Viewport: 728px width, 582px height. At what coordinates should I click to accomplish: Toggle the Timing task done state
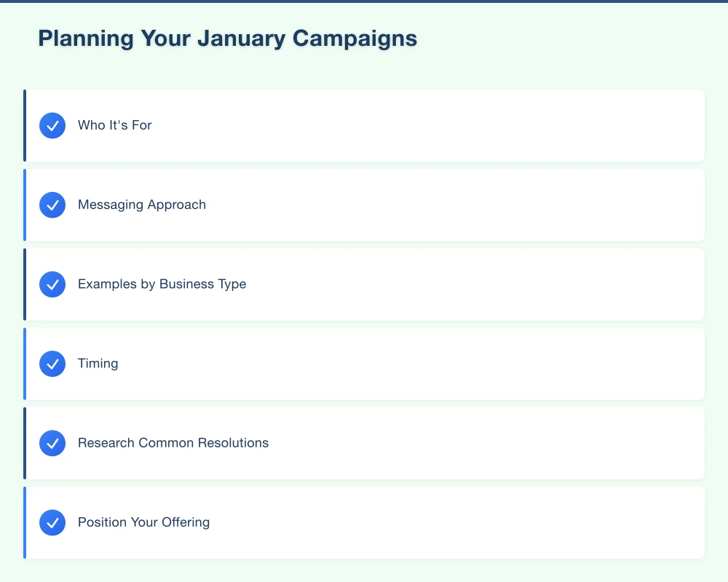(52, 363)
